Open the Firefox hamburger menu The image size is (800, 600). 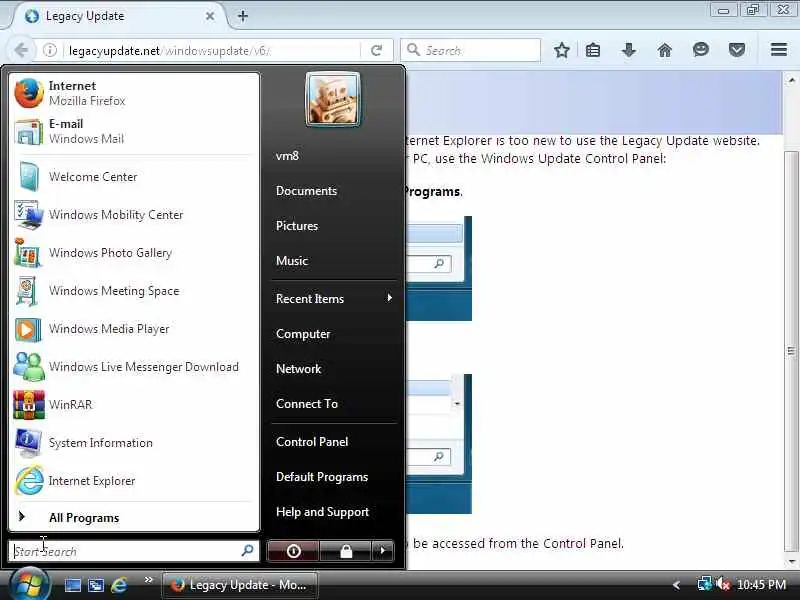pyautogui.click(x=779, y=50)
